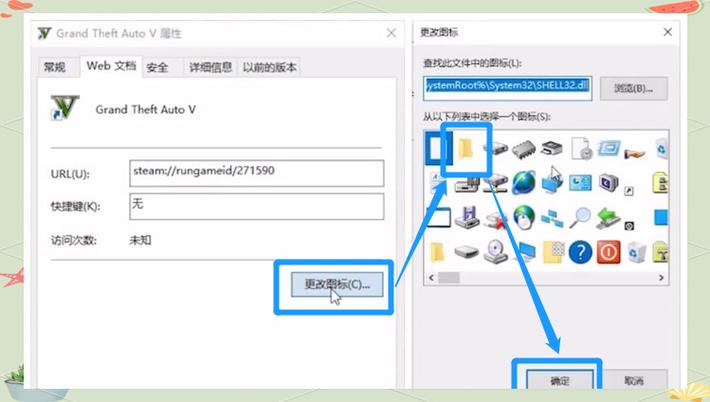This screenshot has width=710, height=402.
Task: Select the networked computer icon below the folder
Action: pos(467,183)
